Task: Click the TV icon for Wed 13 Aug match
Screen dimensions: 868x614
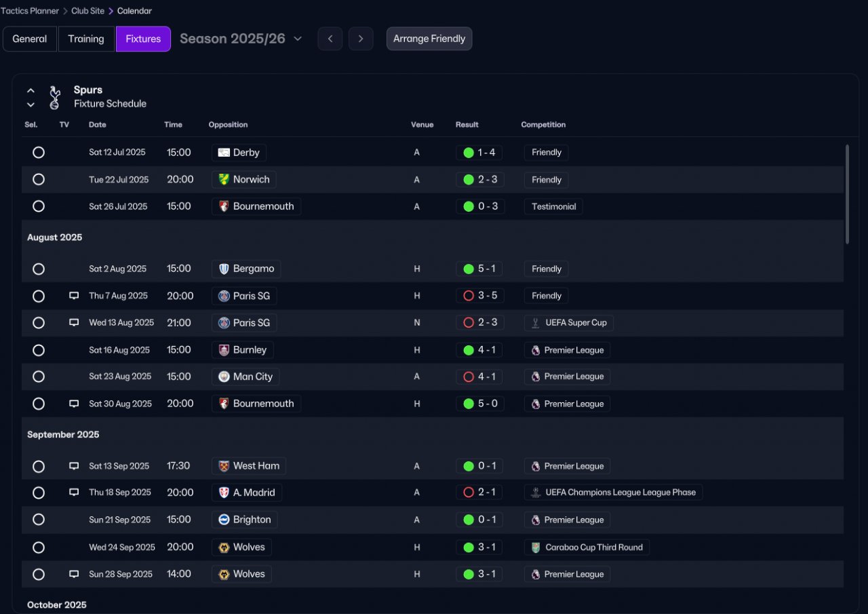Action: coord(74,323)
